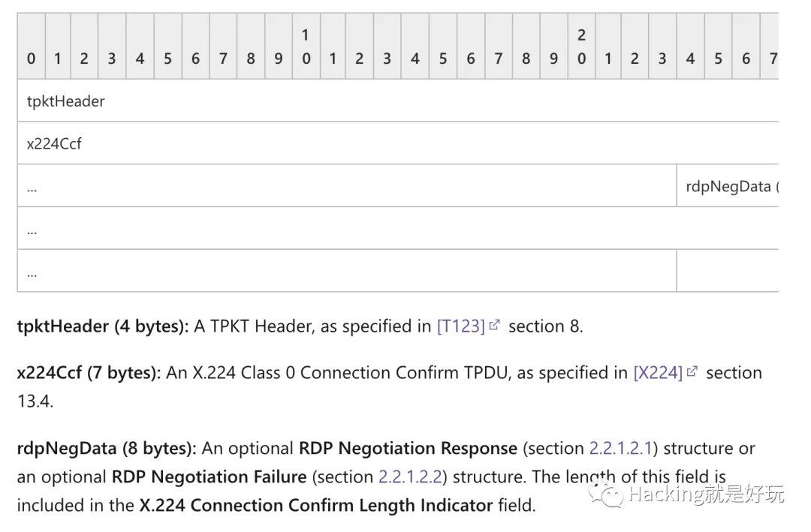Click "X.224 Connection Confirm Length Indicator" text

coord(315,506)
